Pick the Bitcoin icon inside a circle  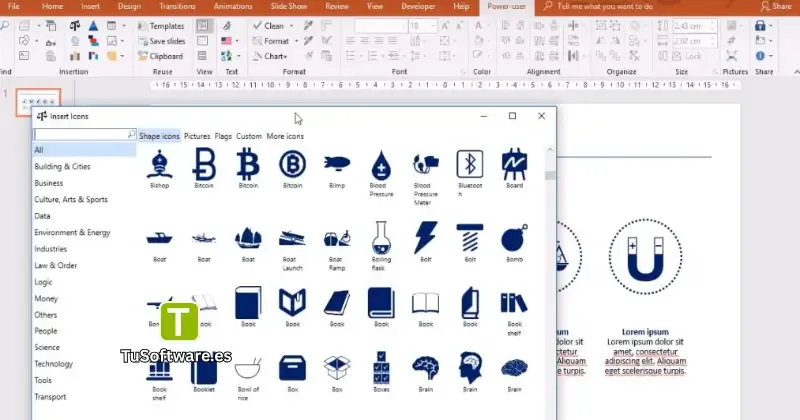click(292, 164)
